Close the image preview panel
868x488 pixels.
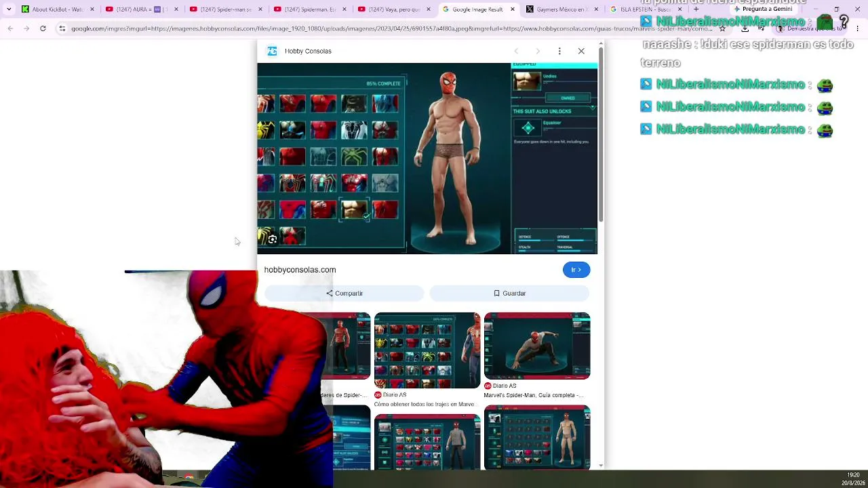pyautogui.click(x=581, y=51)
